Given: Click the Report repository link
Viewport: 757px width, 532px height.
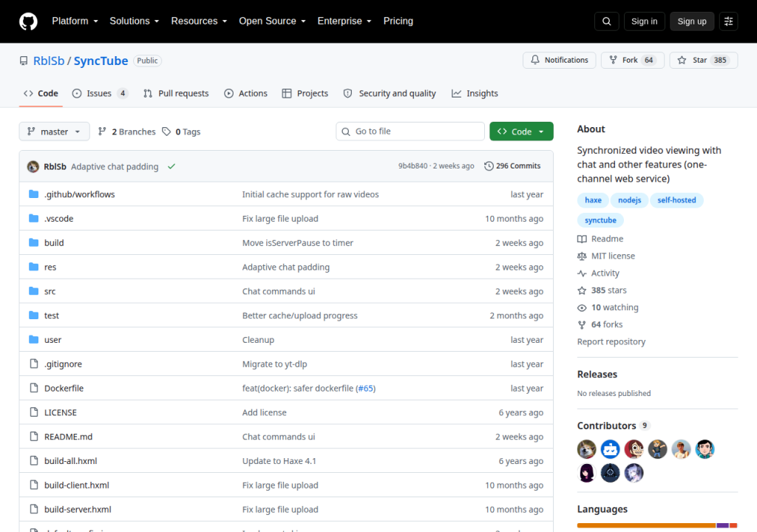Looking at the screenshot, I should [x=611, y=342].
